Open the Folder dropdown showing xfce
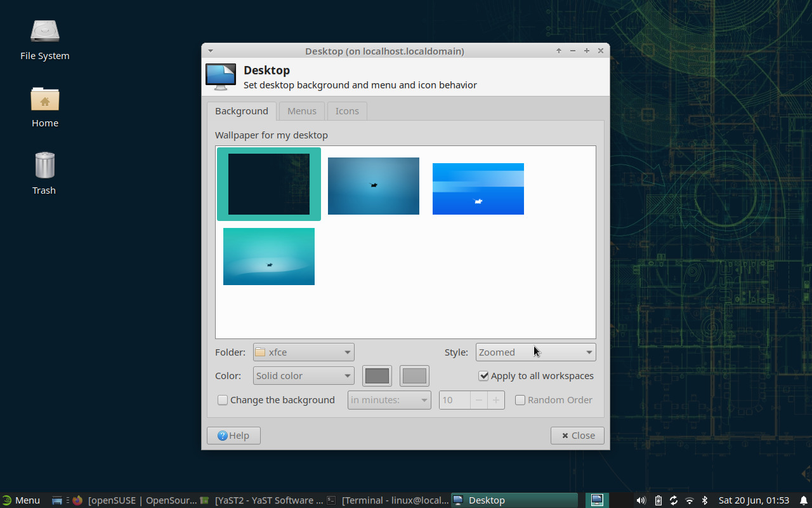The height and width of the screenshot is (508, 812). (x=303, y=352)
